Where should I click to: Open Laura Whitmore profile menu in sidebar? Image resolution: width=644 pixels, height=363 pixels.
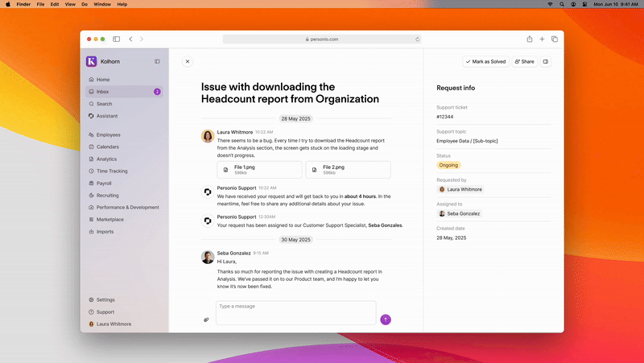(x=114, y=324)
